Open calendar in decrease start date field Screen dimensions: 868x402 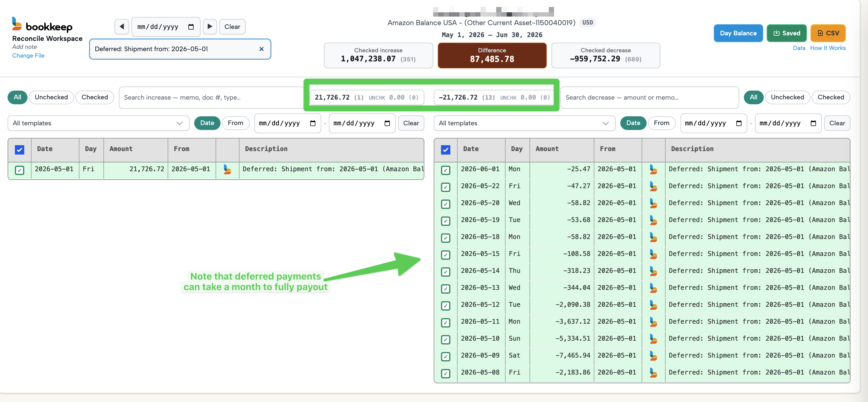pyautogui.click(x=739, y=123)
